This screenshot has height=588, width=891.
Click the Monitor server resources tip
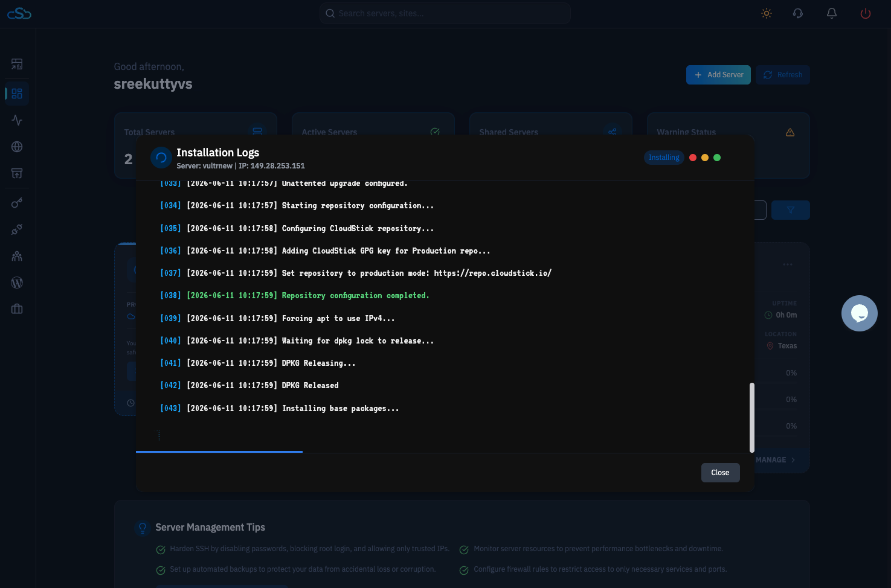(x=599, y=549)
